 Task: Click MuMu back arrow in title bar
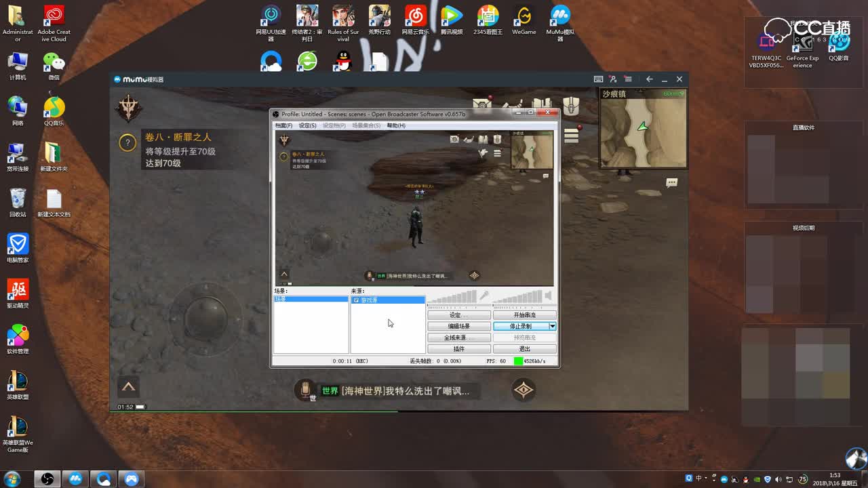[649, 79]
